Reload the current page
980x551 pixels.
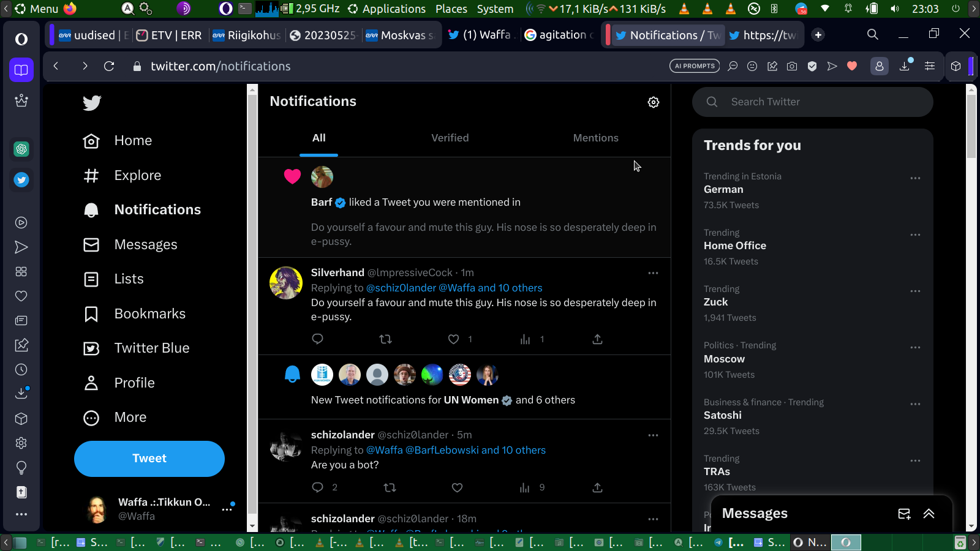(x=109, y=66)
